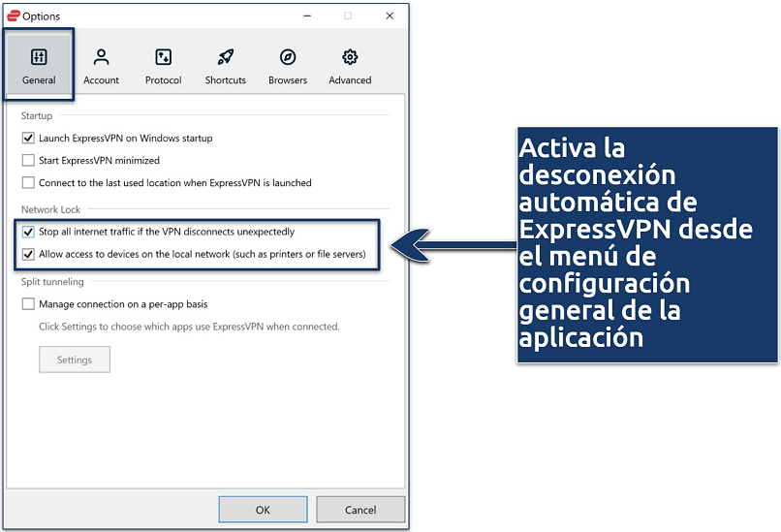Click the split tunneling Settings button
Screen dimensions: 781x532
coord(75,360)
